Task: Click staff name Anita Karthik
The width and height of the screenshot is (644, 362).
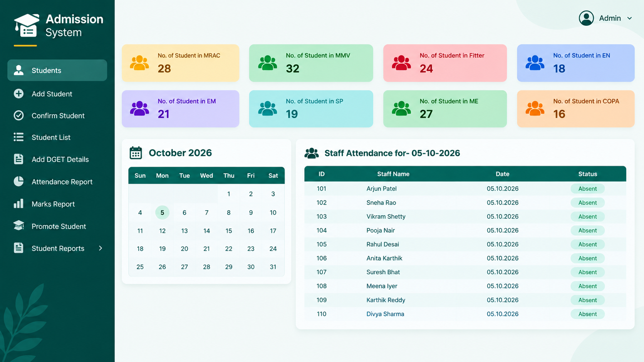Action: click(384, 258)
